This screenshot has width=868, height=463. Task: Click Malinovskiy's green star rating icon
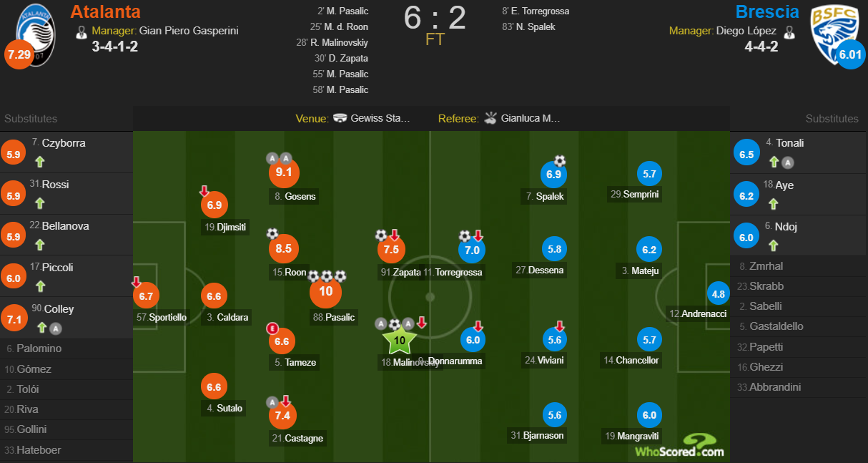pos(400,341)
